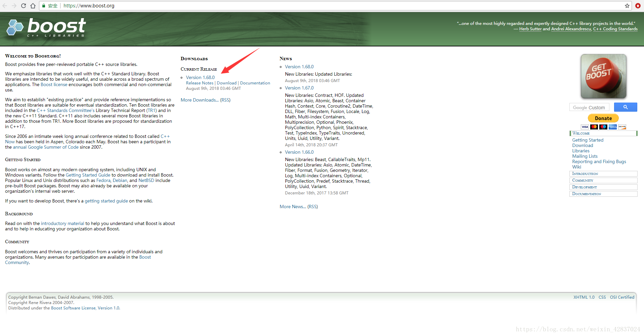
Task: Open the Release Notes link
Action: [200, 83]
